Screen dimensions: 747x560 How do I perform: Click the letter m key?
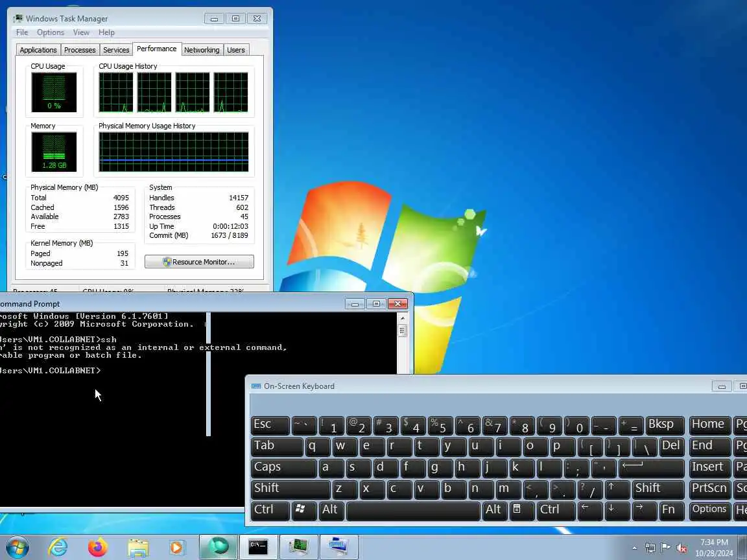pyautogui.click(x=508, y=489)
